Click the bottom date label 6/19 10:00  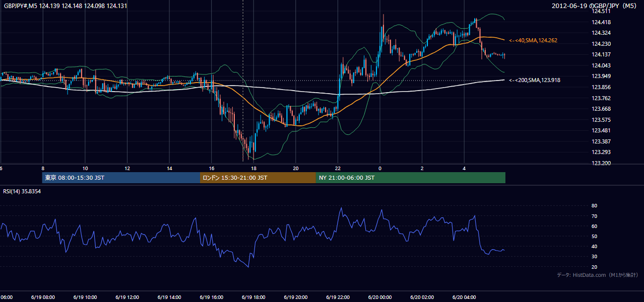tap(85, 297)
